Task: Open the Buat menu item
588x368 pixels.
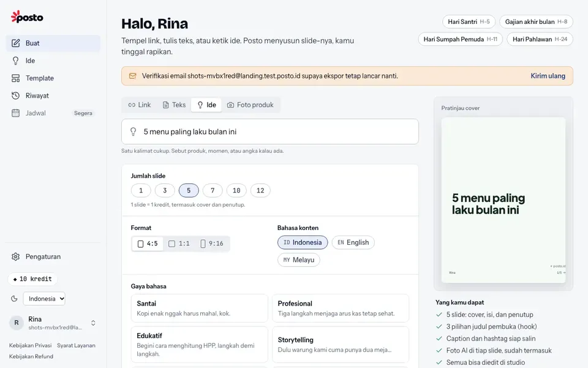Action: (53, 43)
